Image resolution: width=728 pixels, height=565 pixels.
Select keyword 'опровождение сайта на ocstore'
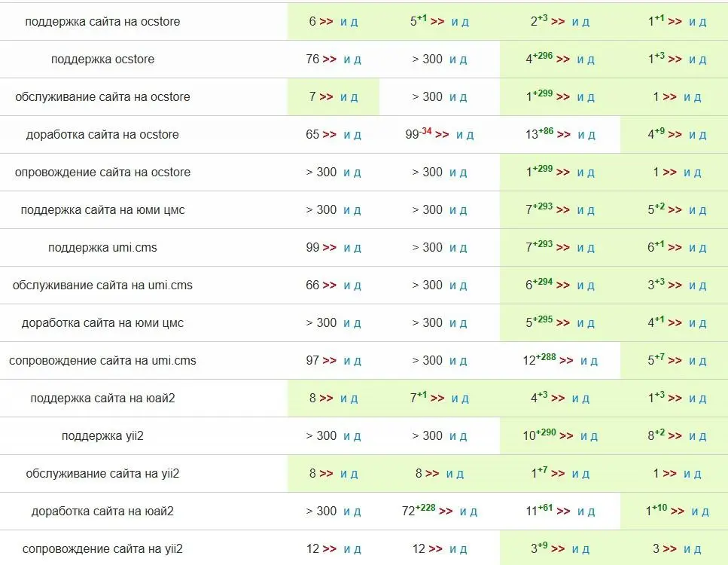tap(102, 172)
